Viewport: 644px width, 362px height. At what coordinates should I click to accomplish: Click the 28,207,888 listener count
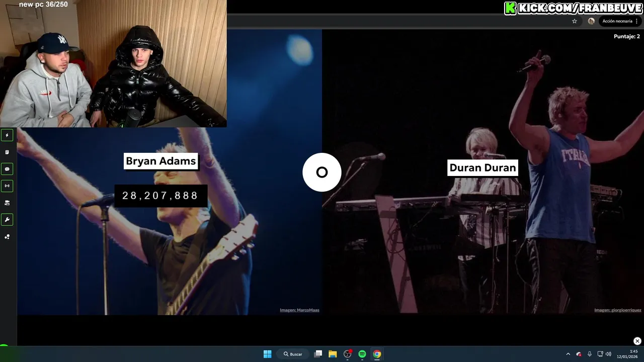pos(160,196)
